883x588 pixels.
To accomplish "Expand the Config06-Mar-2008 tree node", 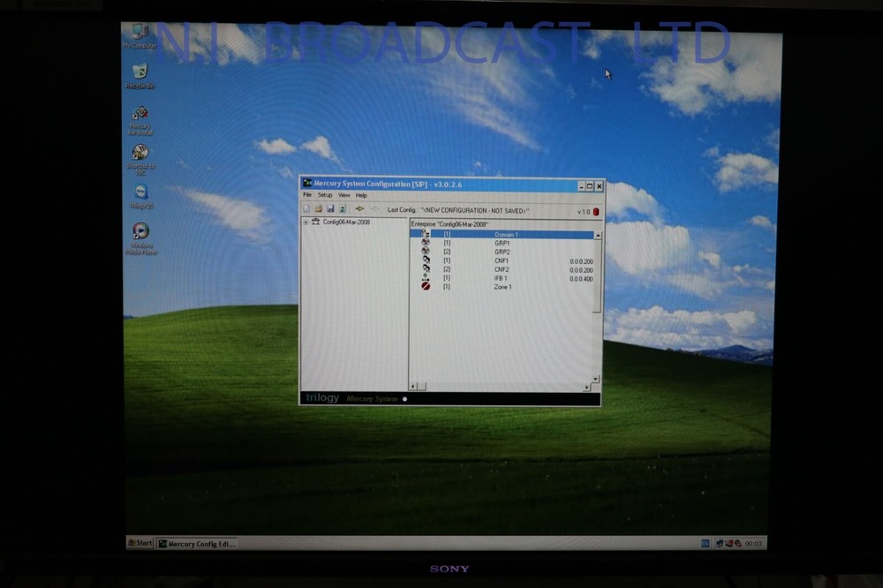I will [x=306, y=222].
